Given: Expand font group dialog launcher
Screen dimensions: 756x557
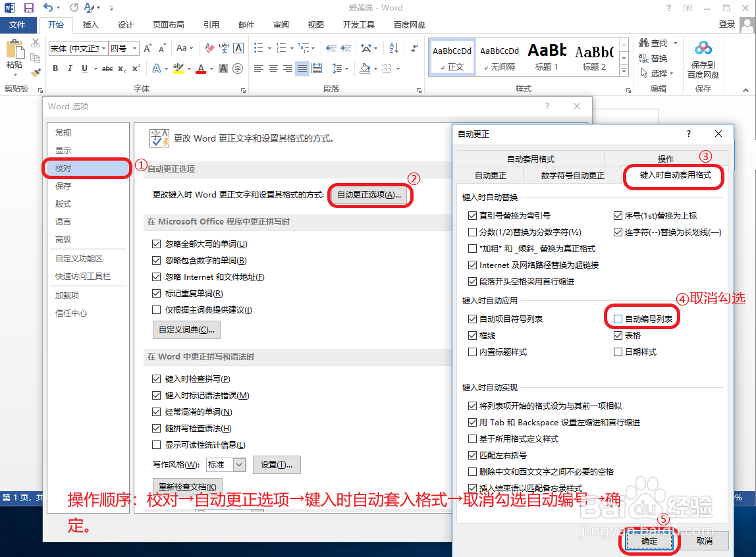Looking at the screenshot, I should point(244,90).
